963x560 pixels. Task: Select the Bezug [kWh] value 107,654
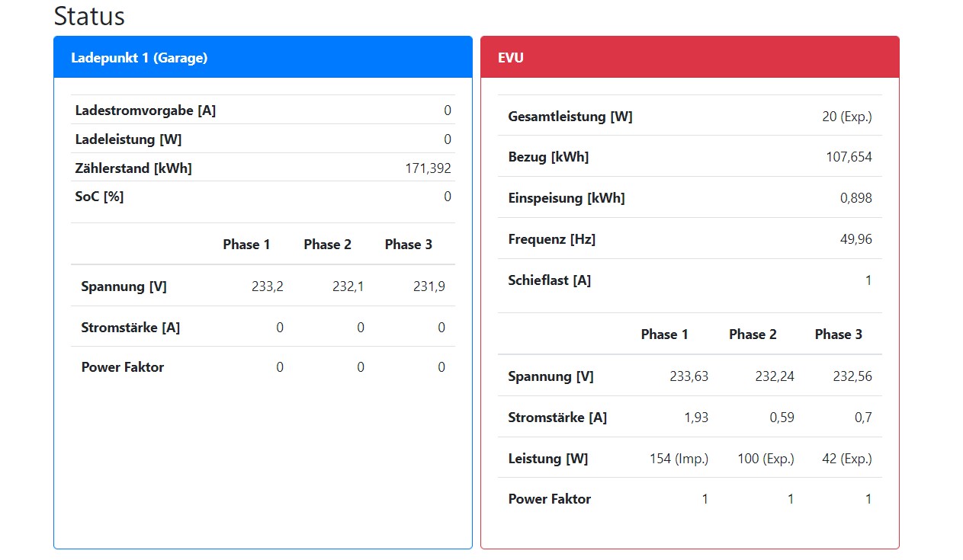(849, 157)
